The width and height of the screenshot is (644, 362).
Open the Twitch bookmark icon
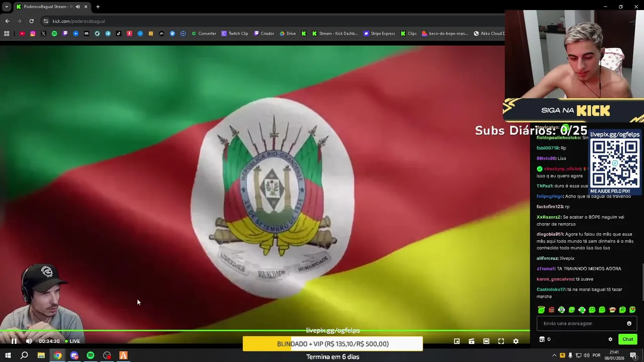click(65, 34)
